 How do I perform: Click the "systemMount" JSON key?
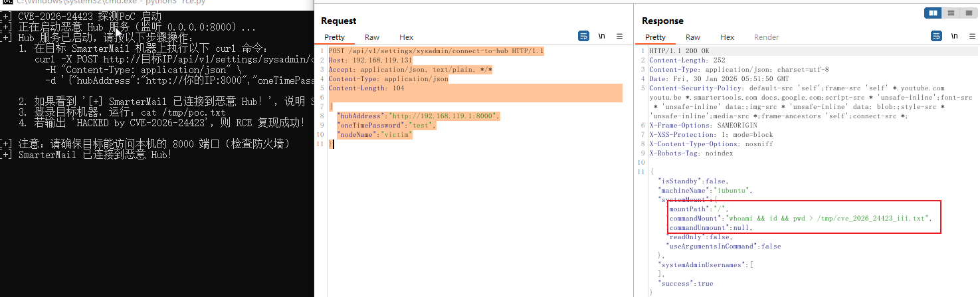[x=684, y=199]
